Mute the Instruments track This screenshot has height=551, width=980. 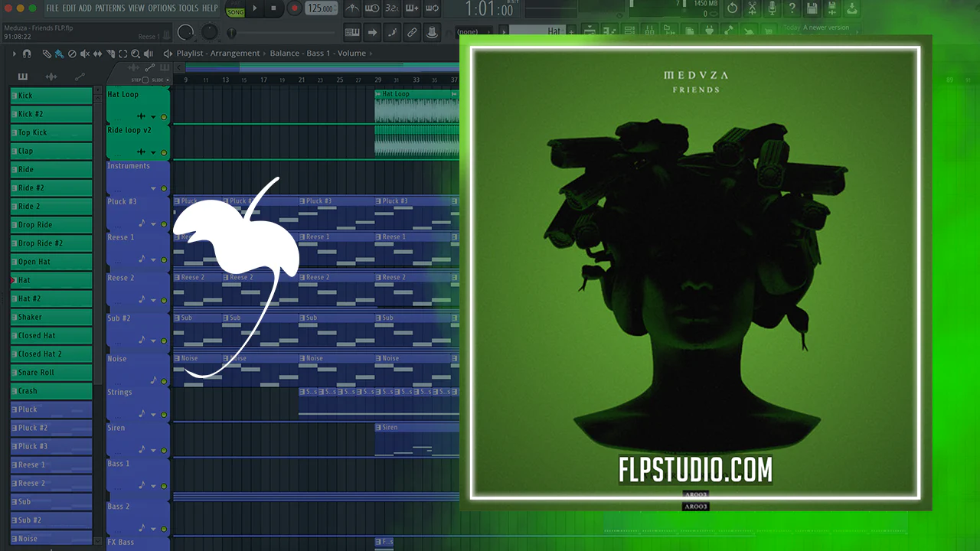point(164,188)
